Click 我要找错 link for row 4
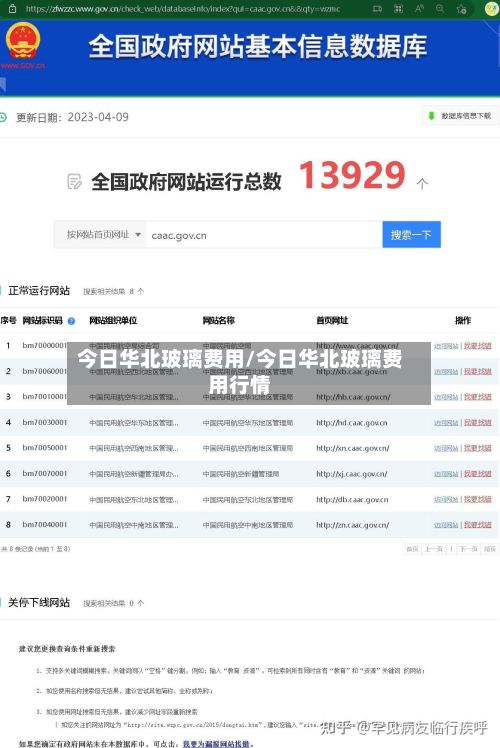Image resolution: width=500 pixels, height=748 pixels. pos(478,423)
